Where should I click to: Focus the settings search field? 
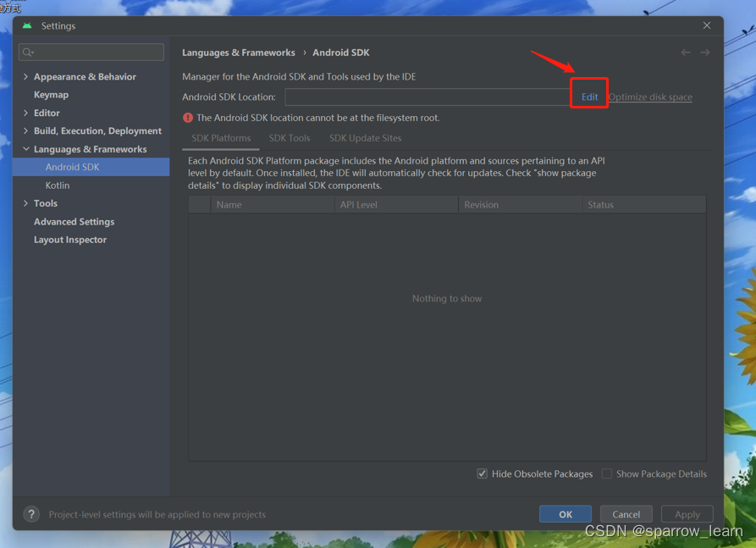pos(91,53)
